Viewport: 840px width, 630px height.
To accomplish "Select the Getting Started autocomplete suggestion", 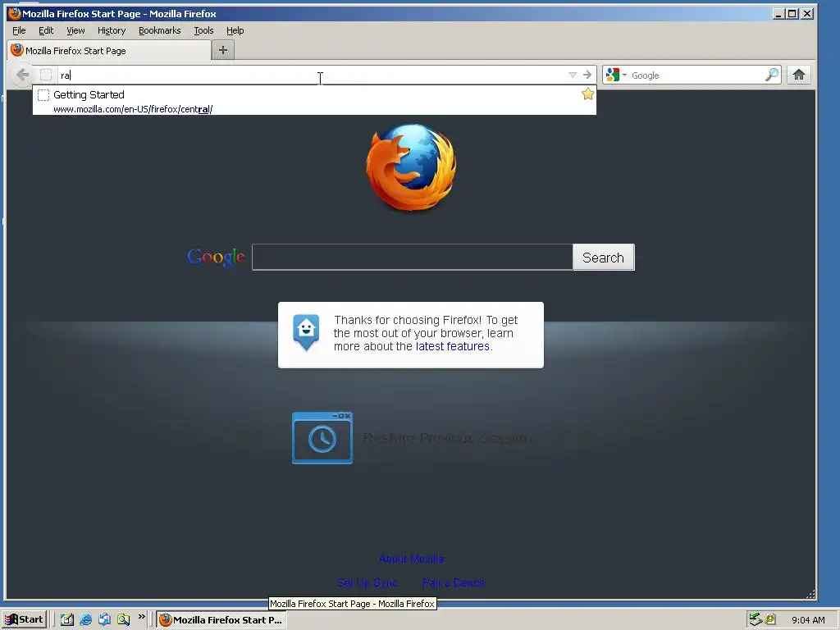I will point(314,101).
